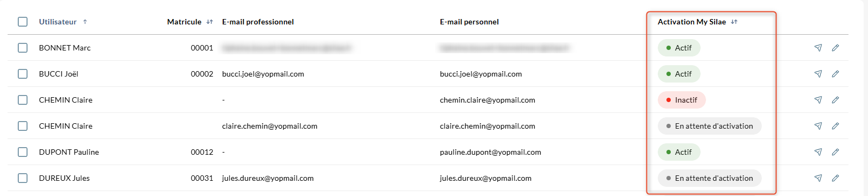Sort using the Matricule sort arrows
The width and height of the screenshot is (868, 196).
click(210, 22)
